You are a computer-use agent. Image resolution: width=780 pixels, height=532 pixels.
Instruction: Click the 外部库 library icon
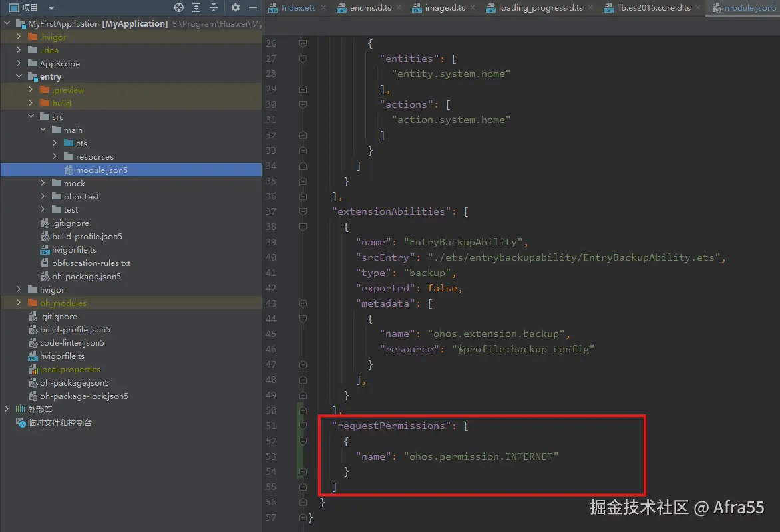21,409
